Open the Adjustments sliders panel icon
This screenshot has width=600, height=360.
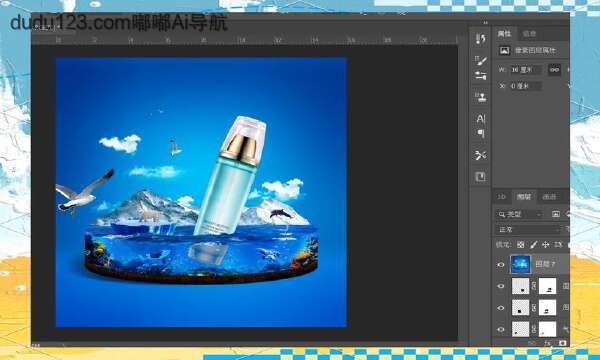481,75
